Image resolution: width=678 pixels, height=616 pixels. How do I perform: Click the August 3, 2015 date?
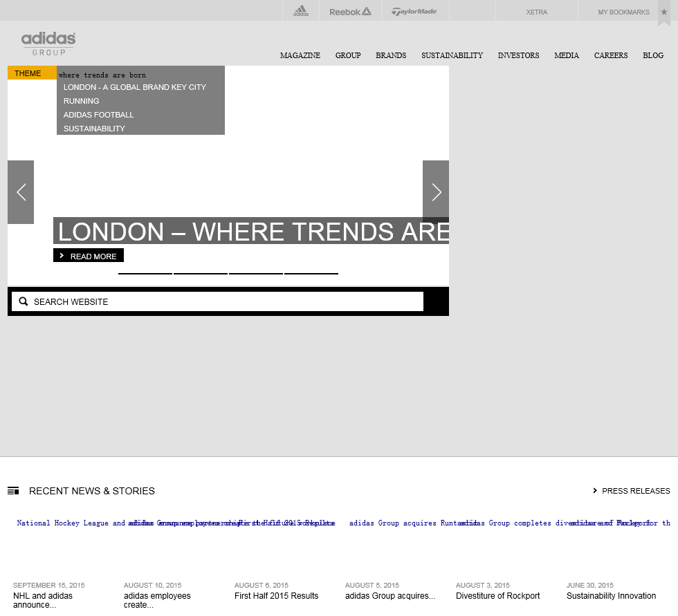coord(483,586)
